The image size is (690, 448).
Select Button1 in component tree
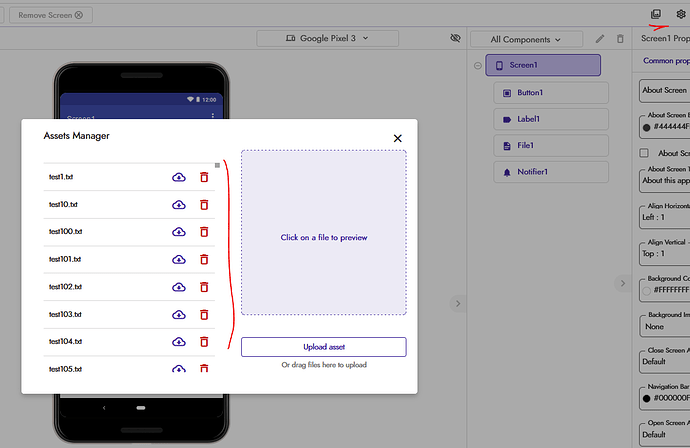pos(551,93)
